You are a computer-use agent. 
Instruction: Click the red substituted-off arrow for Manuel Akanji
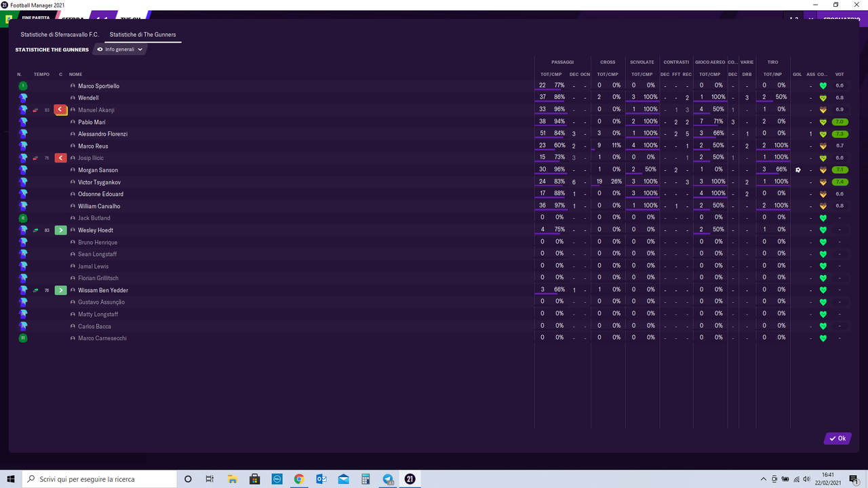coord(60,110)
